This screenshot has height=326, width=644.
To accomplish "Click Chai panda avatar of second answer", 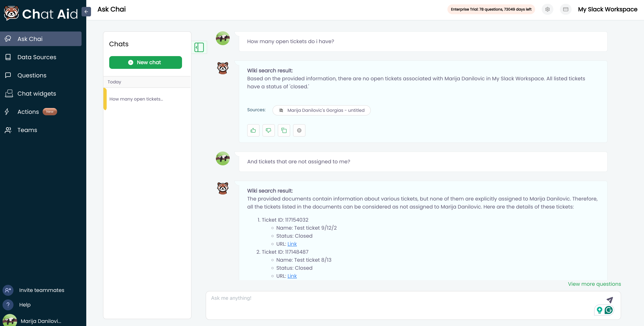I will [x=223, y=188].
